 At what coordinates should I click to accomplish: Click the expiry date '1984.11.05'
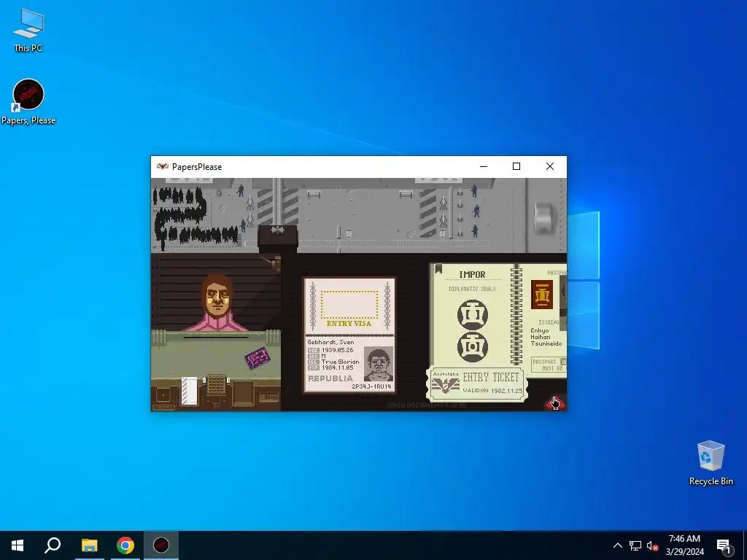pos(337,367)
